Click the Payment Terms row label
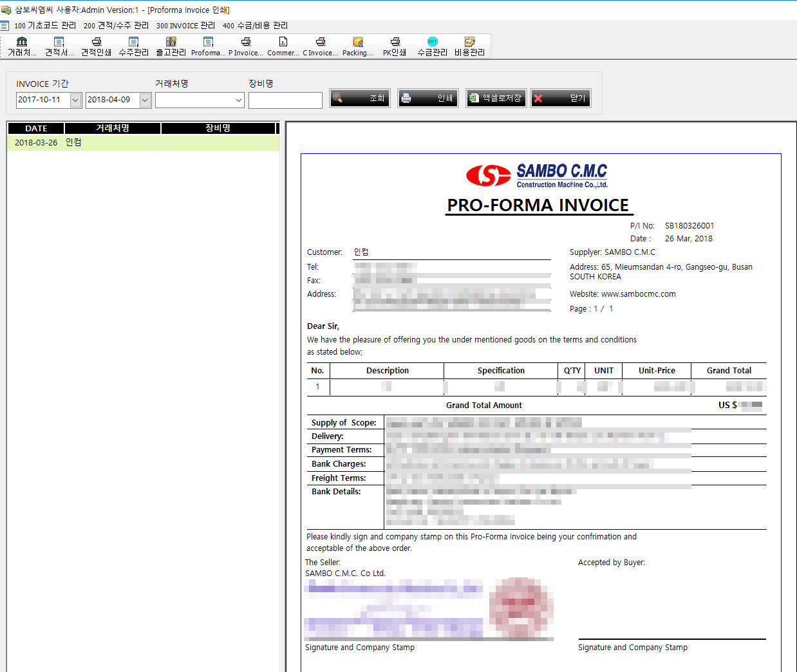797x672 pixels. tap(341, 450)
